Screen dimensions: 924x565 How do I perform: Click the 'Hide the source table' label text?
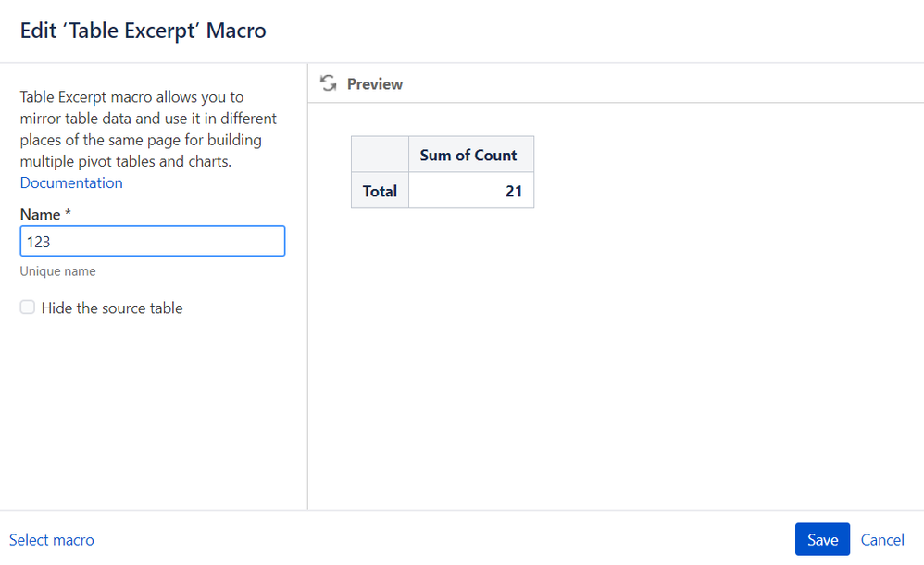pos(112,308)
